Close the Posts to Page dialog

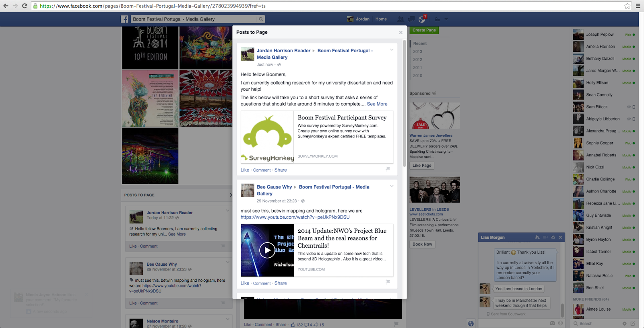point(400,33)
